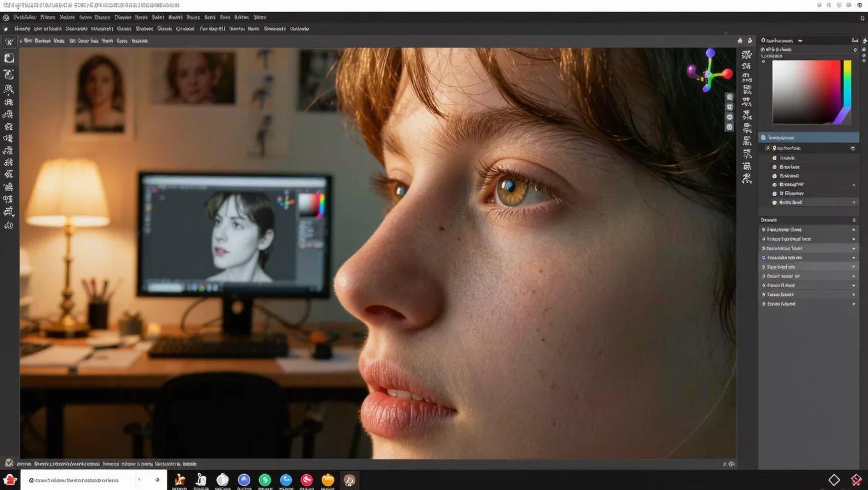This screenshot has width=868, height=490.
Task: Open the orange circle taskbar app
Action: 328,480
